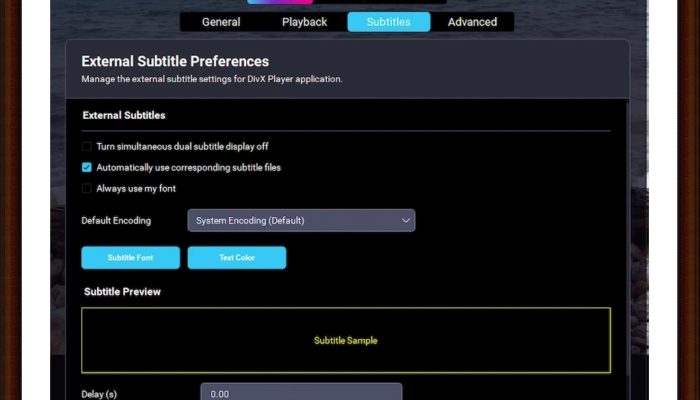
Task: Open the Playback preferences tab
Action: pos(304,22)
